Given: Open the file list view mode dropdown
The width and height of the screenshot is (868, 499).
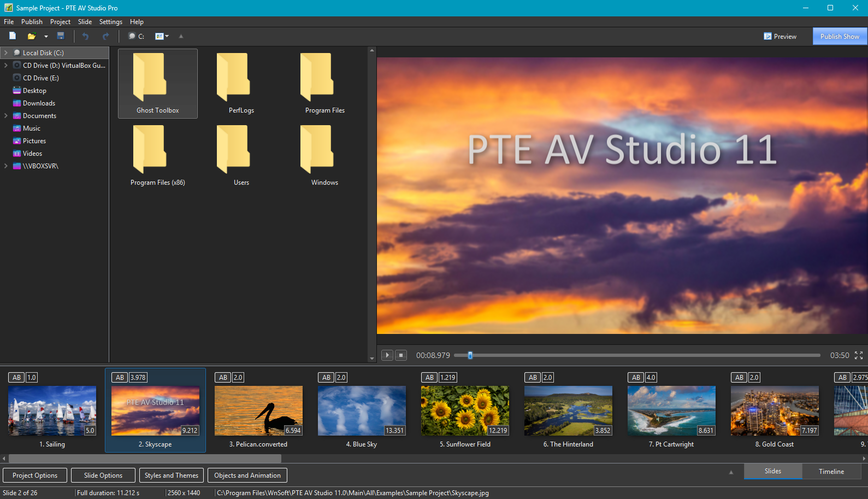Looking at the screenshot, I should click(x=162, y=36).
